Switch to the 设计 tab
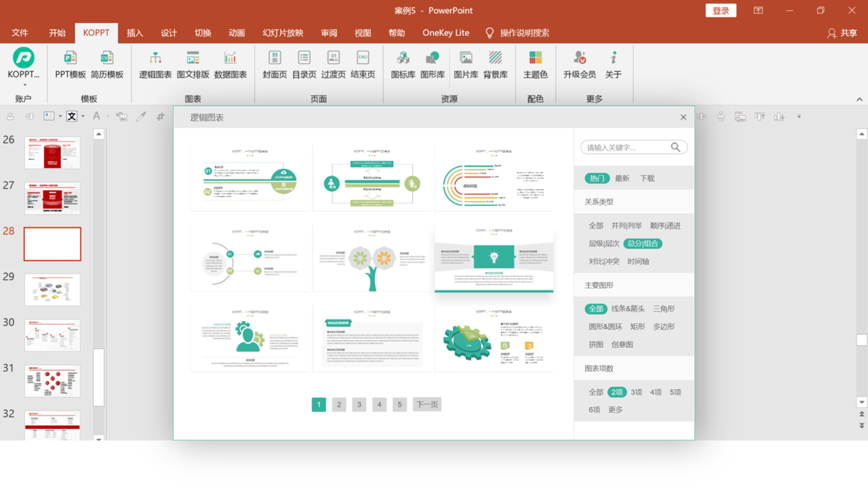Screen dimensions: 868x496 169,33
